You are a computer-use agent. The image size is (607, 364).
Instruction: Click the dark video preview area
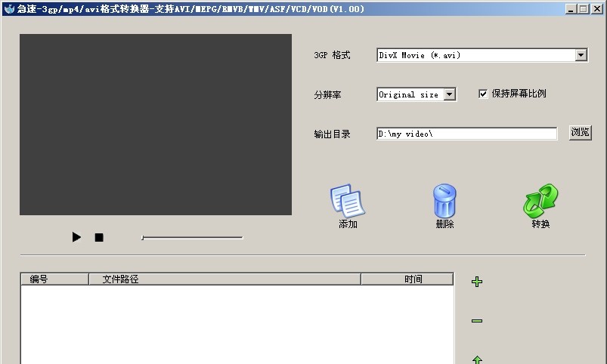[156, 125]
